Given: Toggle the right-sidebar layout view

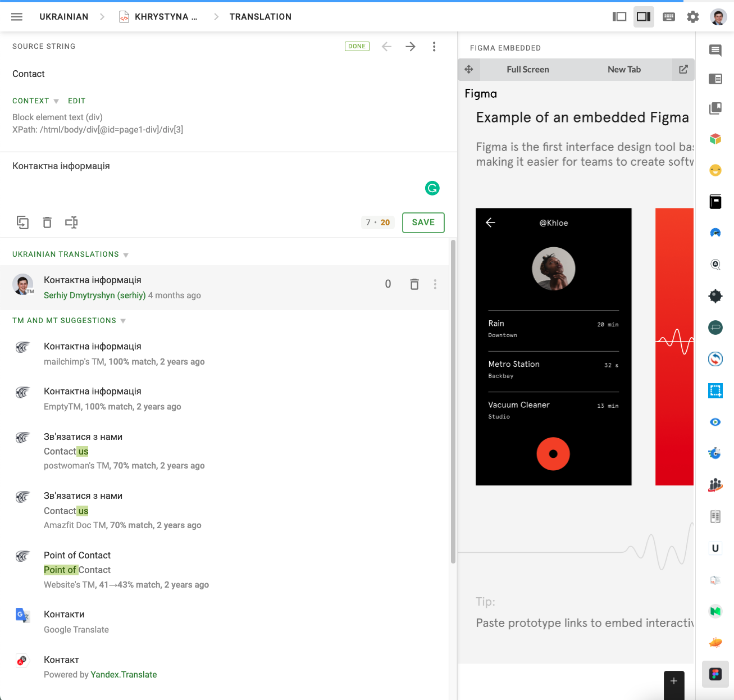Looking at the screenshot, I should pos(644,17).
